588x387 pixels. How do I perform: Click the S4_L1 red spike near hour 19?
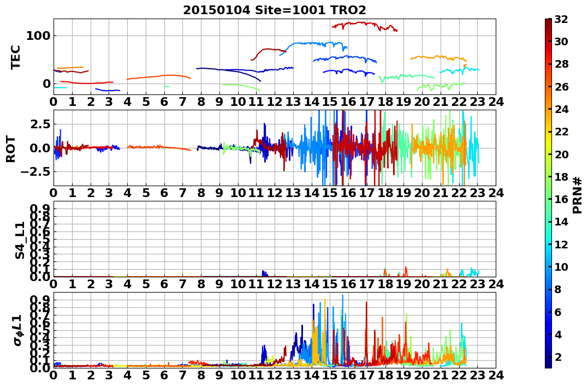pos(406,271)
